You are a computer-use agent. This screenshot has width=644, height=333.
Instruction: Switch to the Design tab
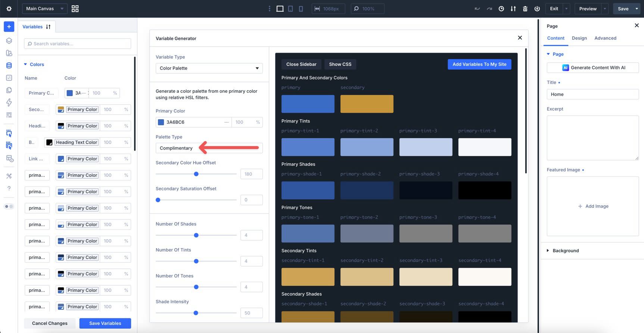click(579, 38)
